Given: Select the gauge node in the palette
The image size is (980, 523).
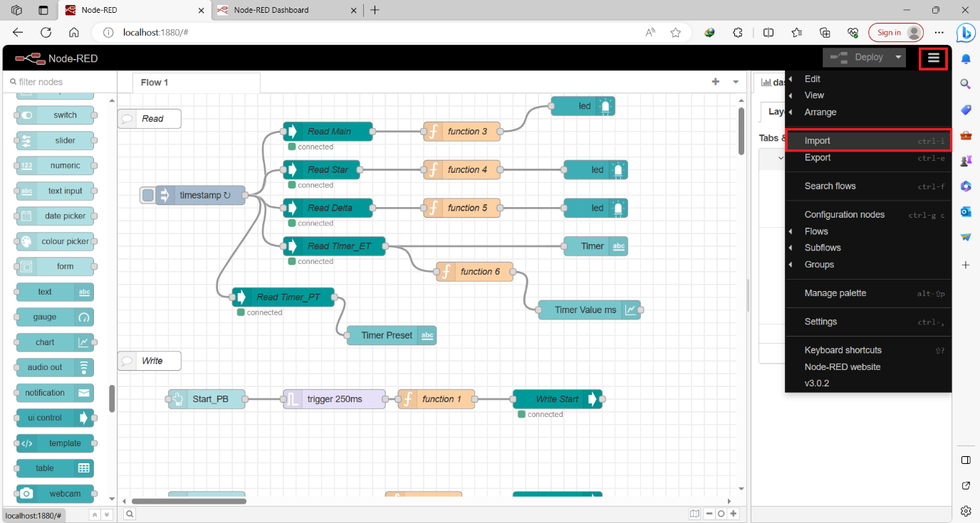Looking at the screenshot, I should click(54, 317).
